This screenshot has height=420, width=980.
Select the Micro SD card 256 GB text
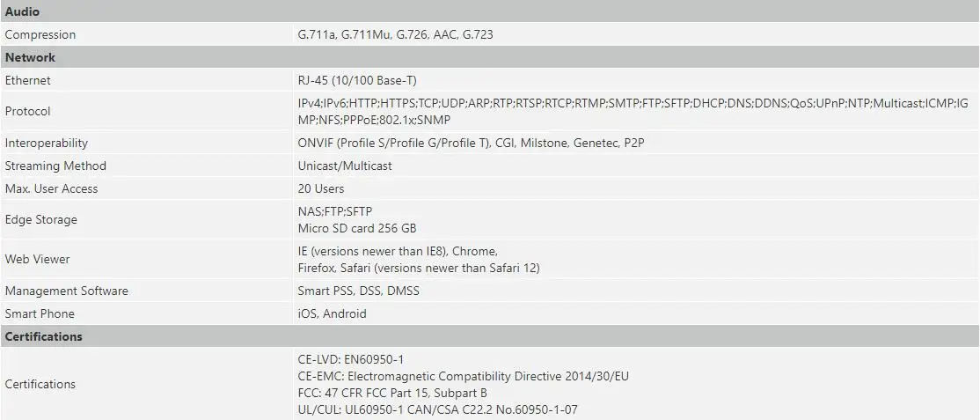[357, 228]
